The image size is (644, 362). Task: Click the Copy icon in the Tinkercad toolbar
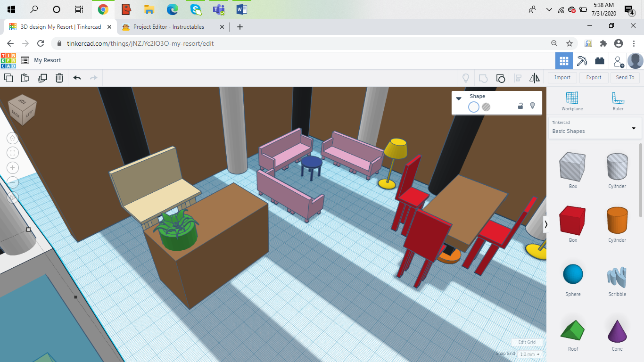(8, 78)
